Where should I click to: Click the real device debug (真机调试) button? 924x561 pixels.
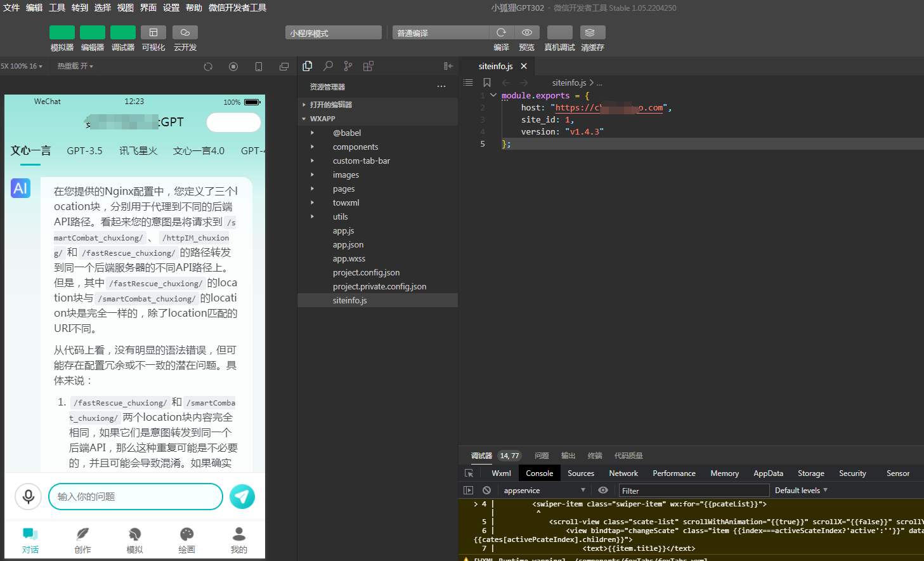click(x=560, y=32)
